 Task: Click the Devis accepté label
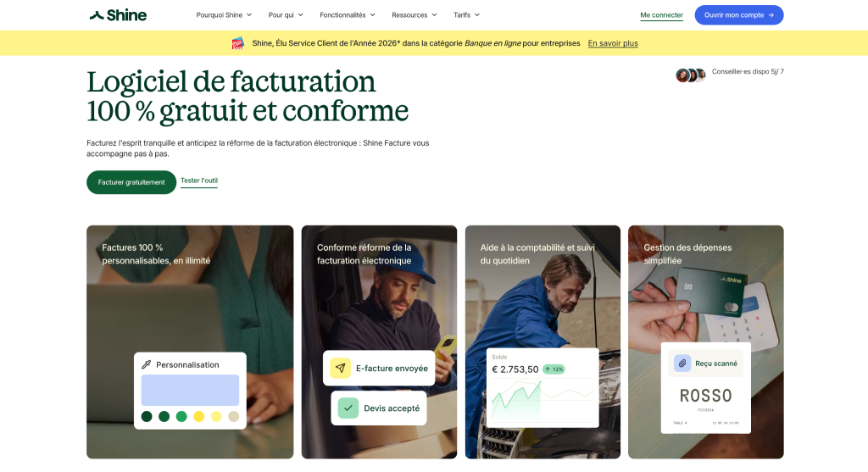click(x=392, y=408)
